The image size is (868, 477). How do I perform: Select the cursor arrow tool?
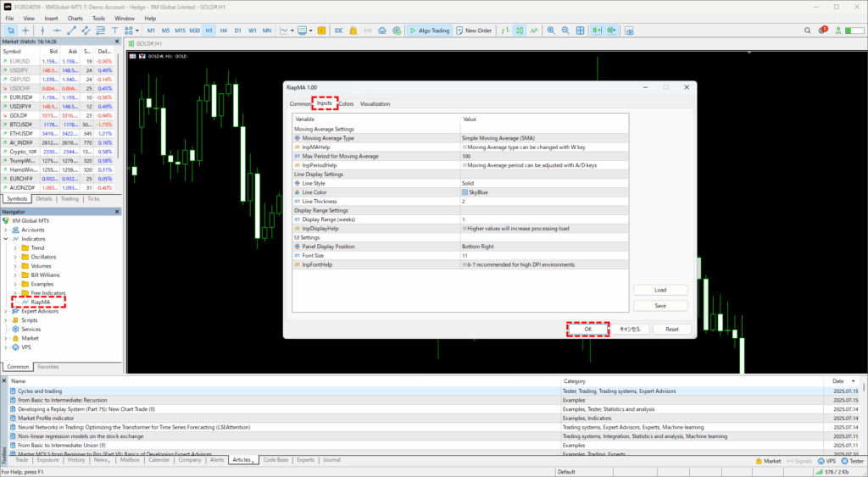click(10, 31)
